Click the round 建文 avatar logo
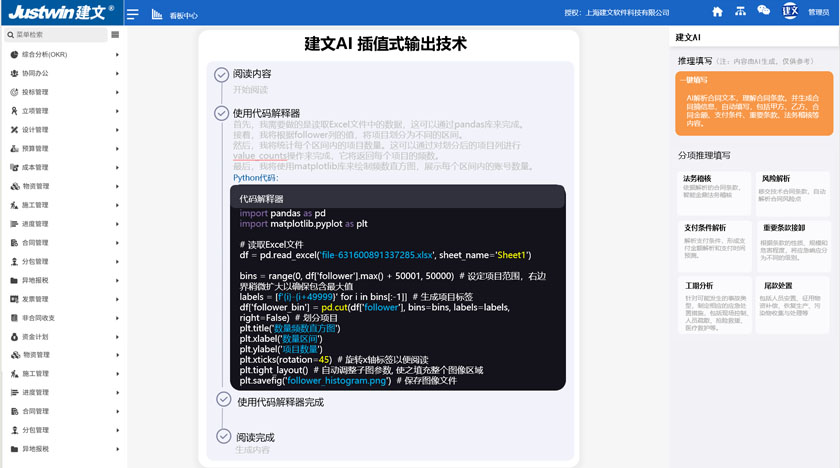This screenshot has width=840, height=468. tap(790, 12)
